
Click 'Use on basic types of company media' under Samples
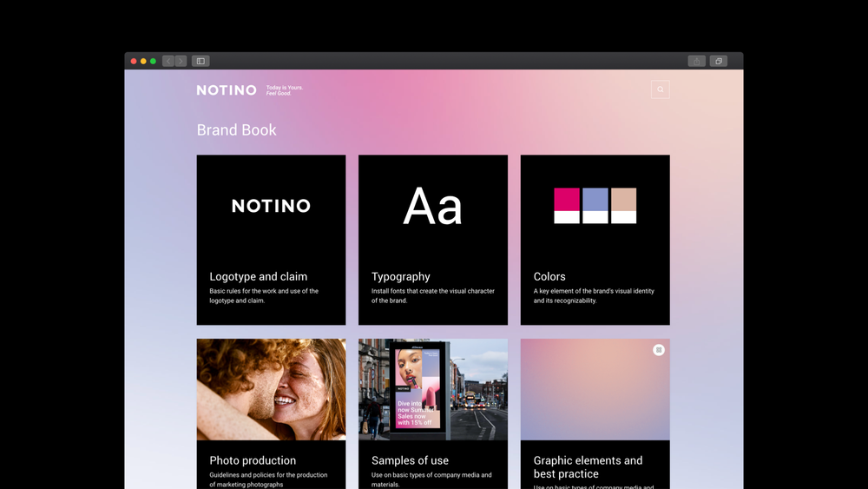pyautogui.click(x=431, y=479)
